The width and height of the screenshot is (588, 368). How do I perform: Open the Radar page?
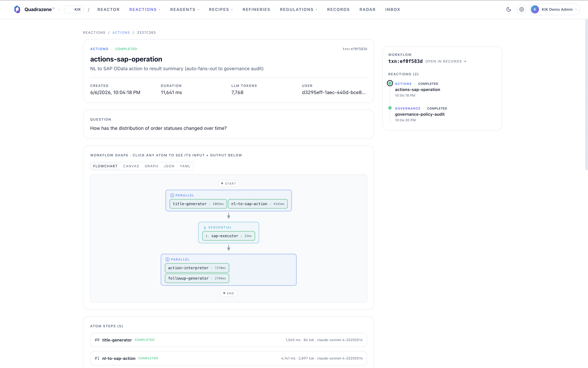pyautogui.click(x=367, y=9)
